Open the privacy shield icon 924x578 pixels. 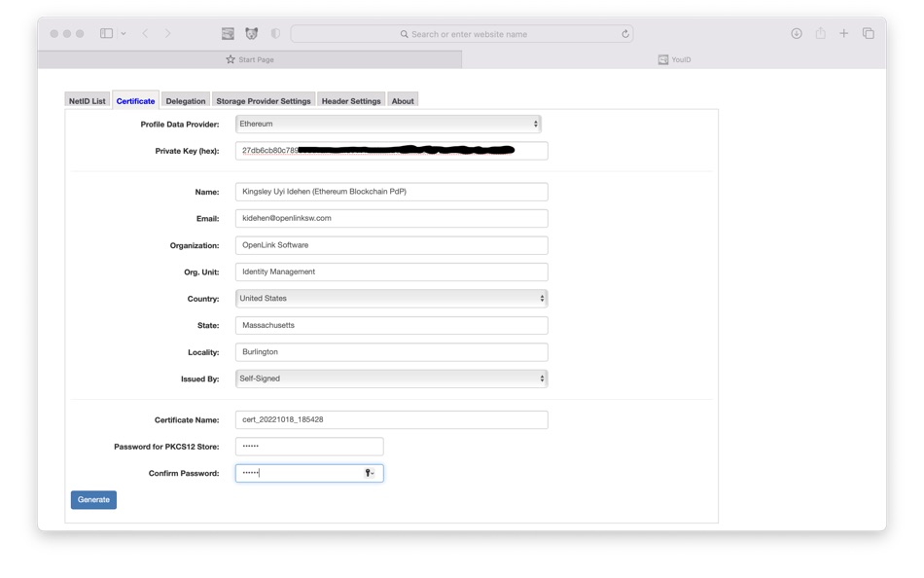pos(275,34)
